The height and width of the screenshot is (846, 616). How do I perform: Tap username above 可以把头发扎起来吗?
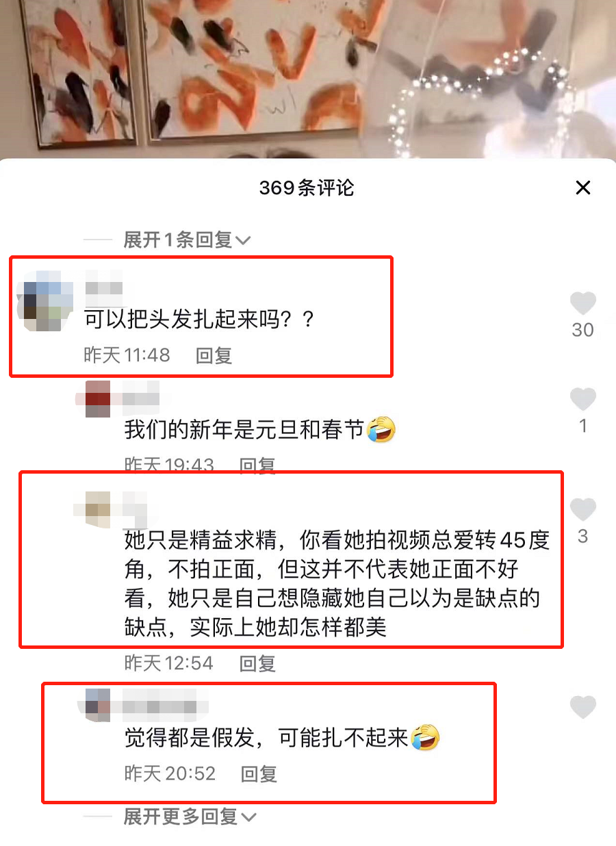click(x=103, y=287)
